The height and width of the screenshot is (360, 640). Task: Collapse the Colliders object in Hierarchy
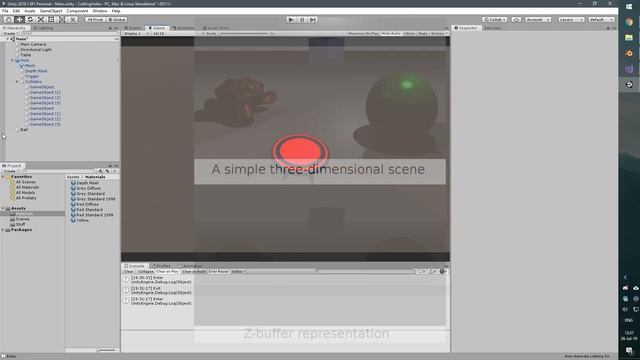click(x=17, y=82)
